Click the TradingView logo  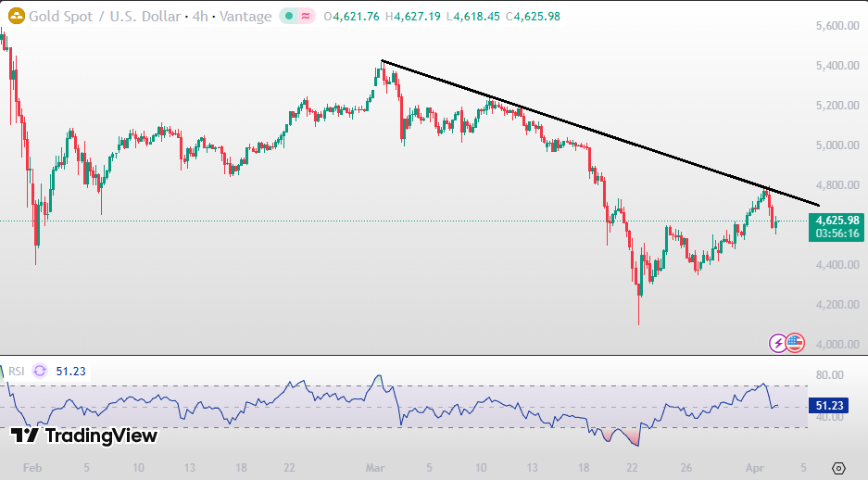pyautogui.click(x=84, y=436)
